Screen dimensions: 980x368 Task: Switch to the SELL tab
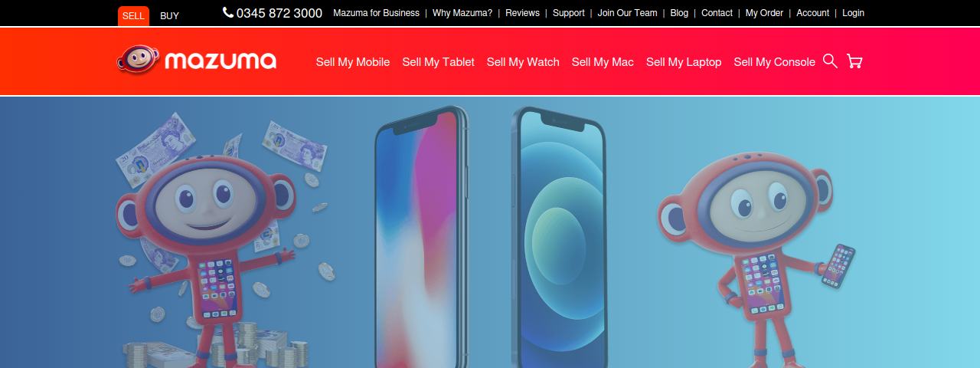(x=133, y=15)
